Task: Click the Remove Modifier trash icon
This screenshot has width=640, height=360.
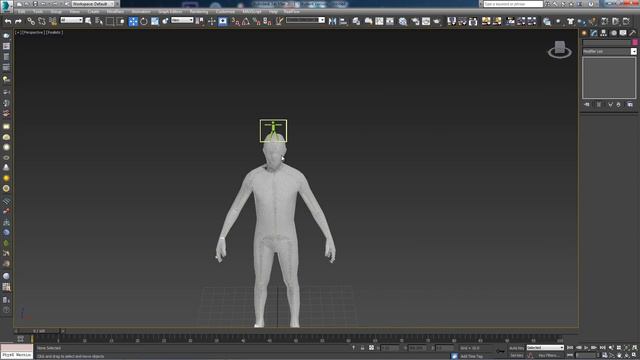Action: (x=619, y=105)
